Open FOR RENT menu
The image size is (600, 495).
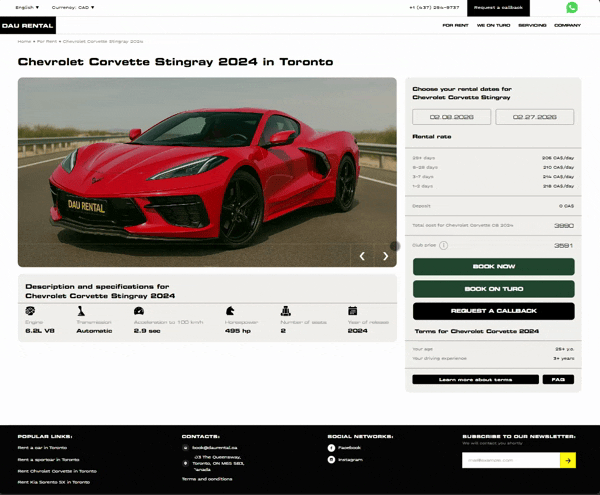(x=455, y=25)
